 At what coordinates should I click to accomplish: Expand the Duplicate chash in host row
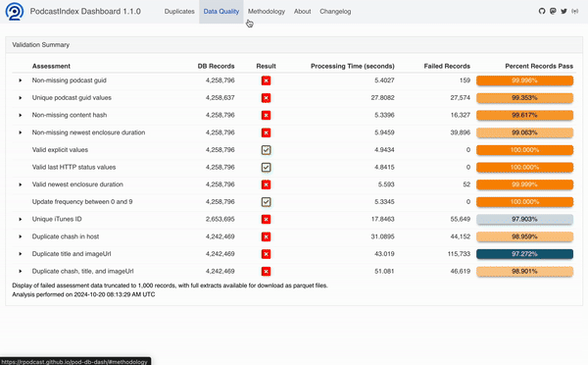tap(21, 236)
